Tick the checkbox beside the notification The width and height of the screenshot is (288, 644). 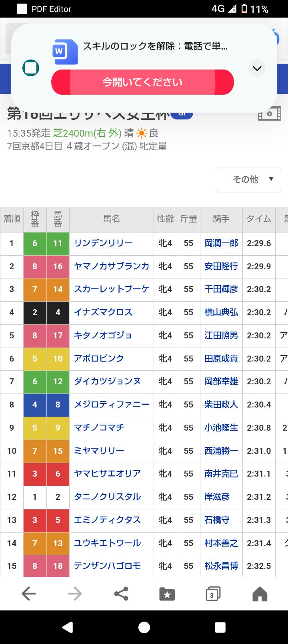tap(31, 68)
